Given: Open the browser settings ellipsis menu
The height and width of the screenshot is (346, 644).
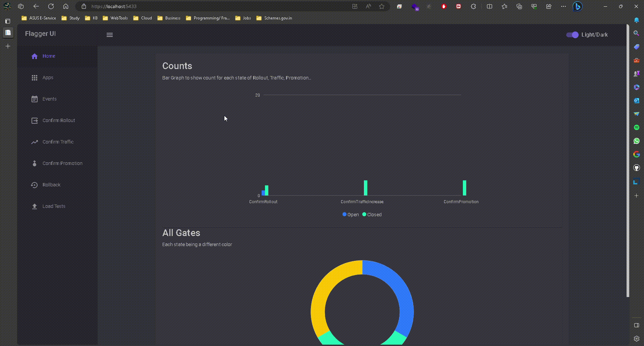Looking at the screenshot, I should click(563, 6).
